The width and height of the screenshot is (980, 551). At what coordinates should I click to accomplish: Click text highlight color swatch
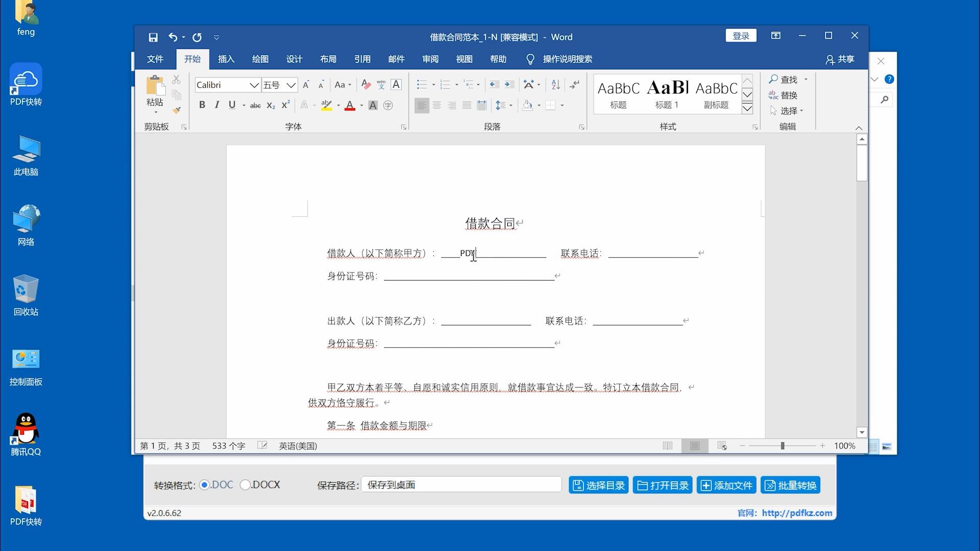coord(326,106)
